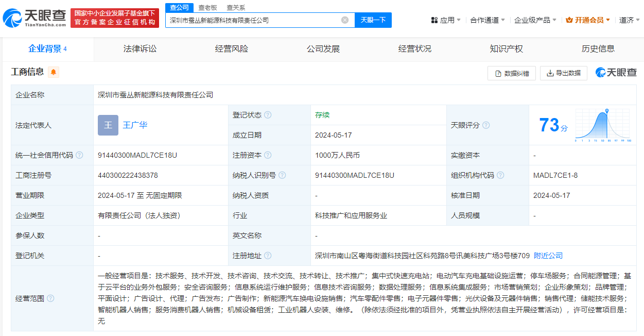Expand the 合作通道 dropdown

coord(487,20)
